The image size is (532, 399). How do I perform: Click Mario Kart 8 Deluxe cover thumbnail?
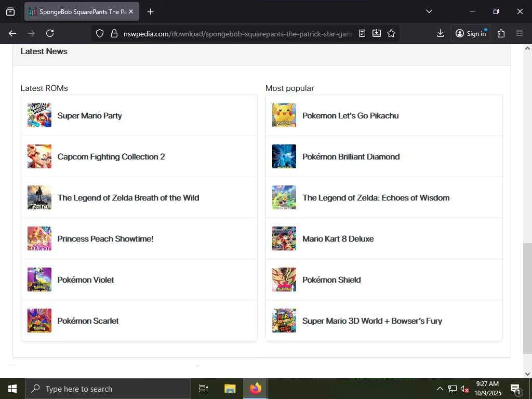coord(284,238)
